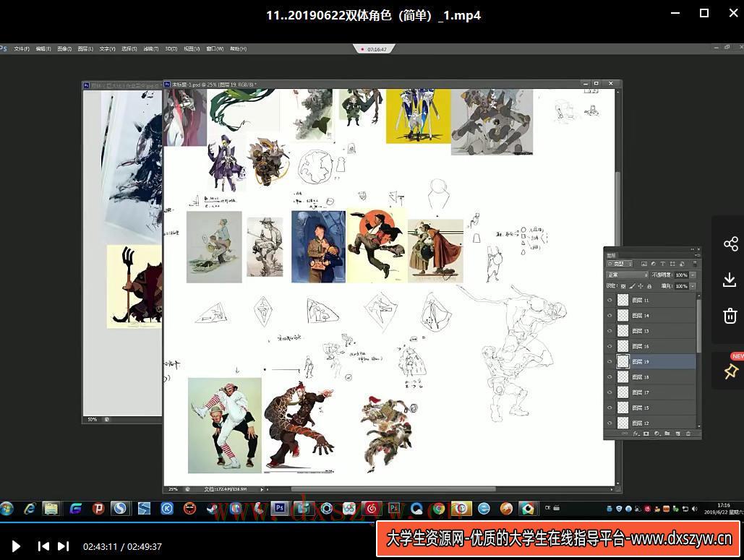Hide layer 图层 14 with its eye icon
The height and width of the screenshot is (560, 744).
pyautogui.click(x=610, y=315)
